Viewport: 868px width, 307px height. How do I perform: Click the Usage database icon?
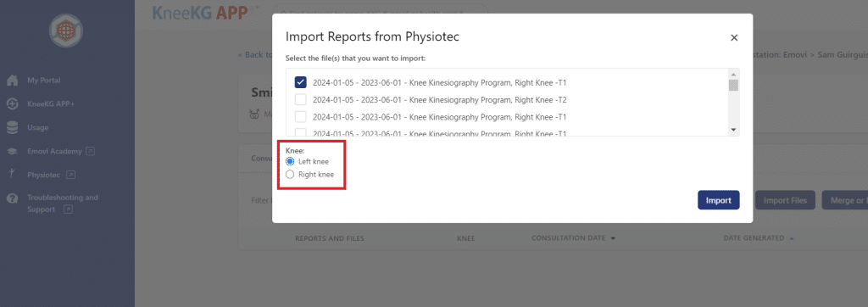tap(12, 127)
